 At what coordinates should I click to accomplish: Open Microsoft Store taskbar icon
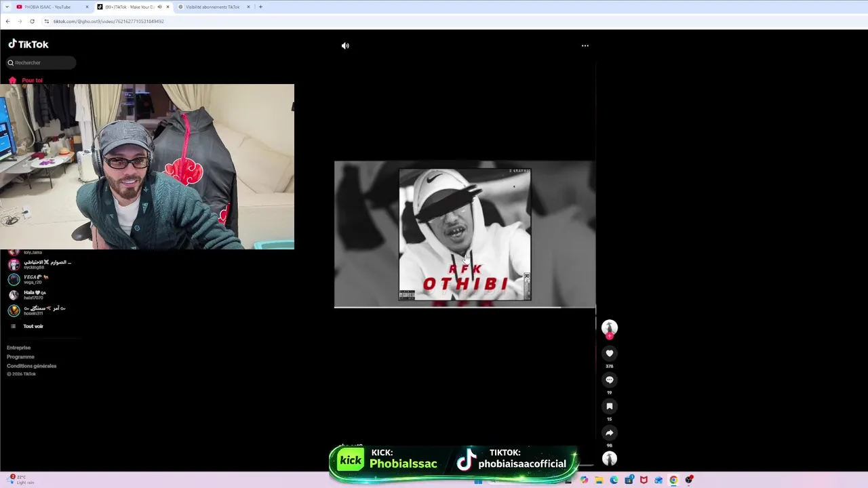point(629,480)
